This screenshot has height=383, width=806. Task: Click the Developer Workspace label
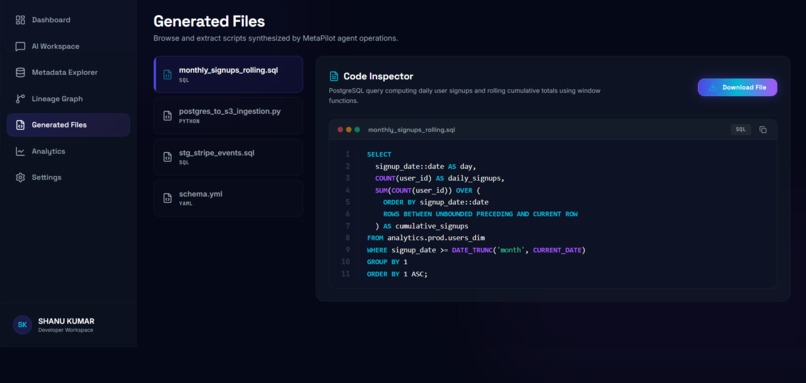(66, 330)
